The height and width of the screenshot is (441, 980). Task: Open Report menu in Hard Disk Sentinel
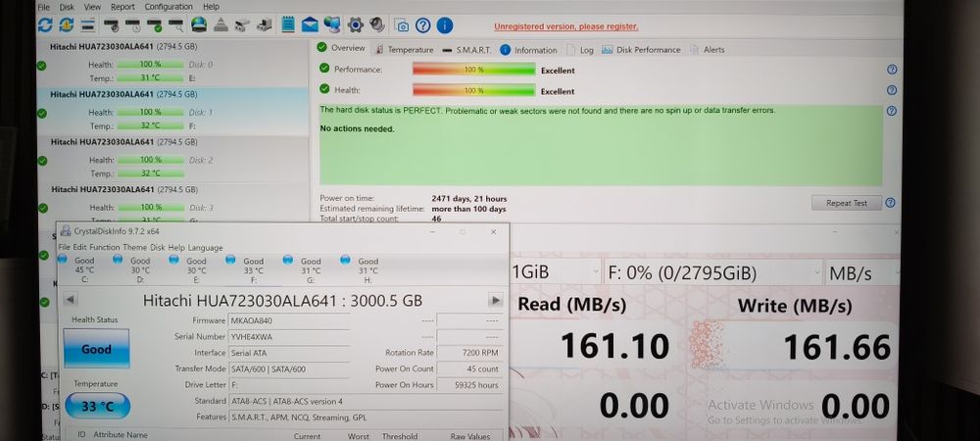[122, 7]
